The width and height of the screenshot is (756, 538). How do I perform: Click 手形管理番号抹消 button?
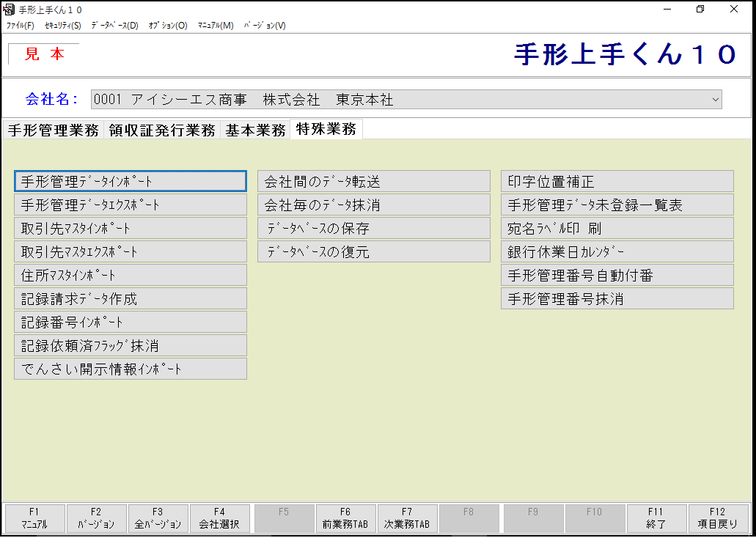point(617,299)
